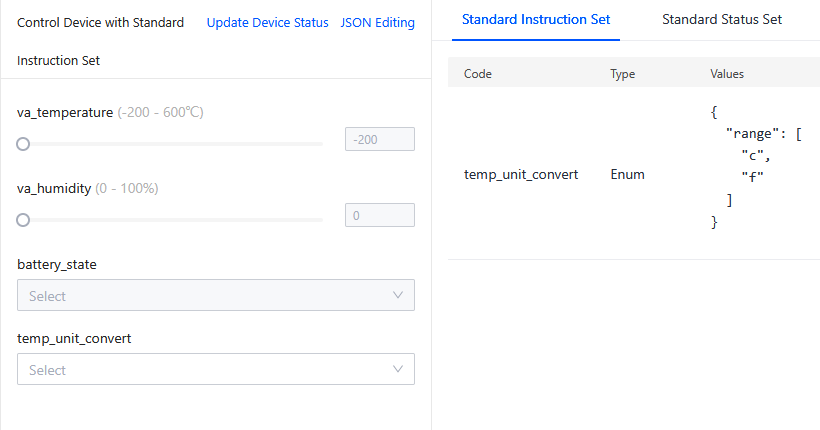Select the temp_unit_convert table row code
The image size is (820, 430).
521,174
